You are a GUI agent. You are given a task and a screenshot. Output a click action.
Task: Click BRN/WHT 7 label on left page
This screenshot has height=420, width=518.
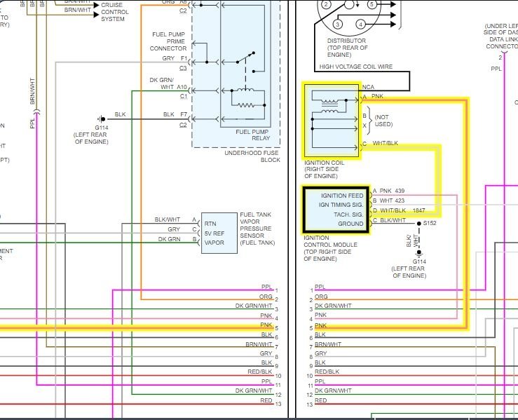261,345
